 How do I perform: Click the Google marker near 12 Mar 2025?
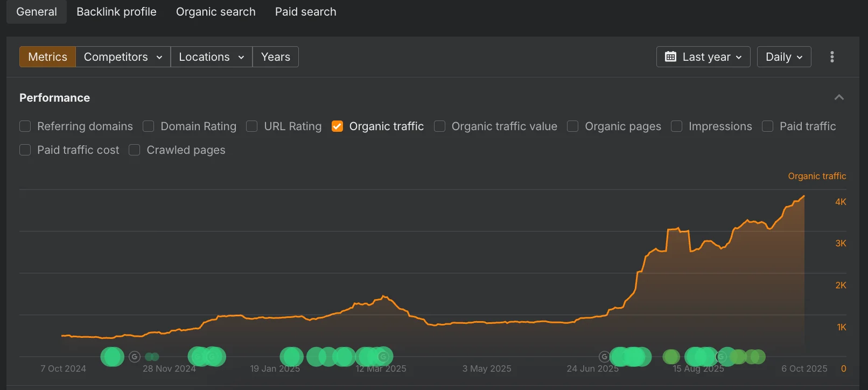click(383, 357)
